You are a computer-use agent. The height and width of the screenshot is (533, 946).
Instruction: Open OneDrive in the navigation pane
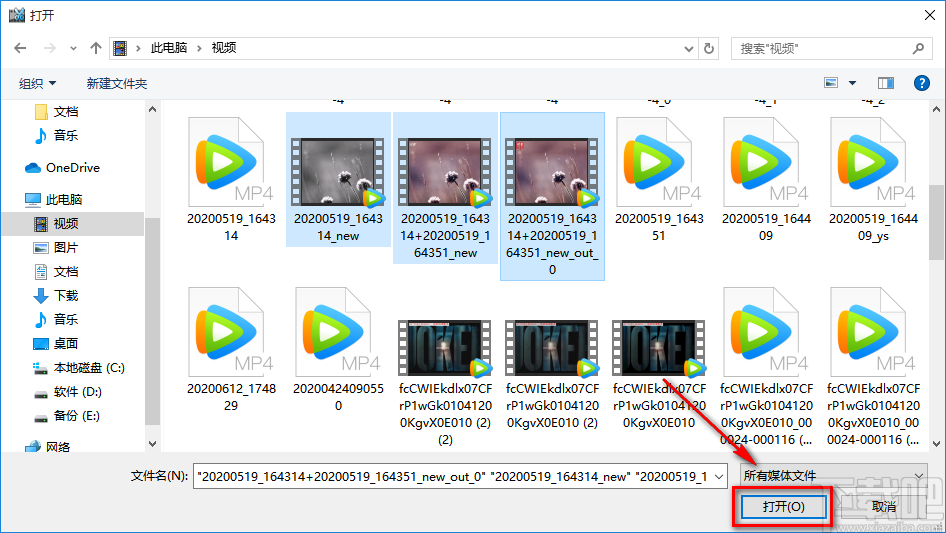[63, 168]
